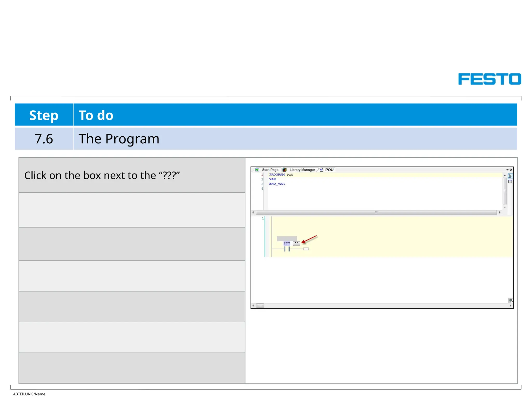Open the Start Page tab

point(267,170)
